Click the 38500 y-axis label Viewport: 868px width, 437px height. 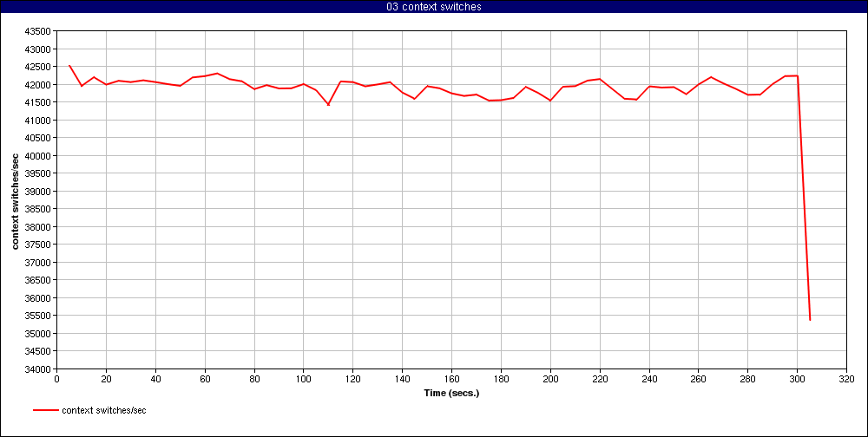pos(39,209)
